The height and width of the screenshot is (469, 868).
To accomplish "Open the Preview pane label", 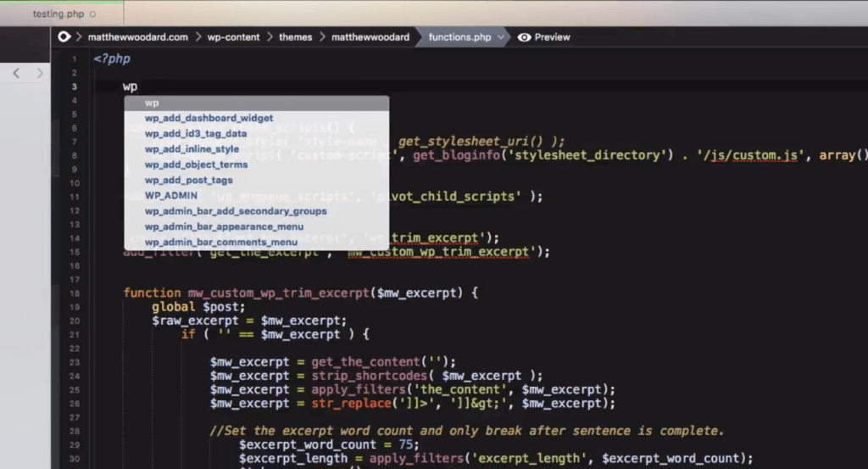I will pos(552,37).
